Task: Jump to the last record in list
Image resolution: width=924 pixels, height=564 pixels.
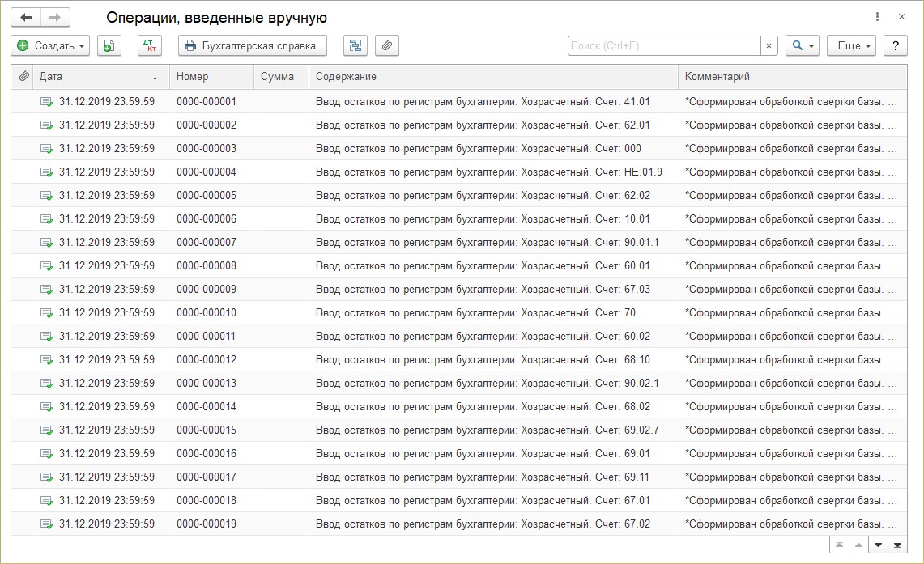Action: tap(897, 545)
